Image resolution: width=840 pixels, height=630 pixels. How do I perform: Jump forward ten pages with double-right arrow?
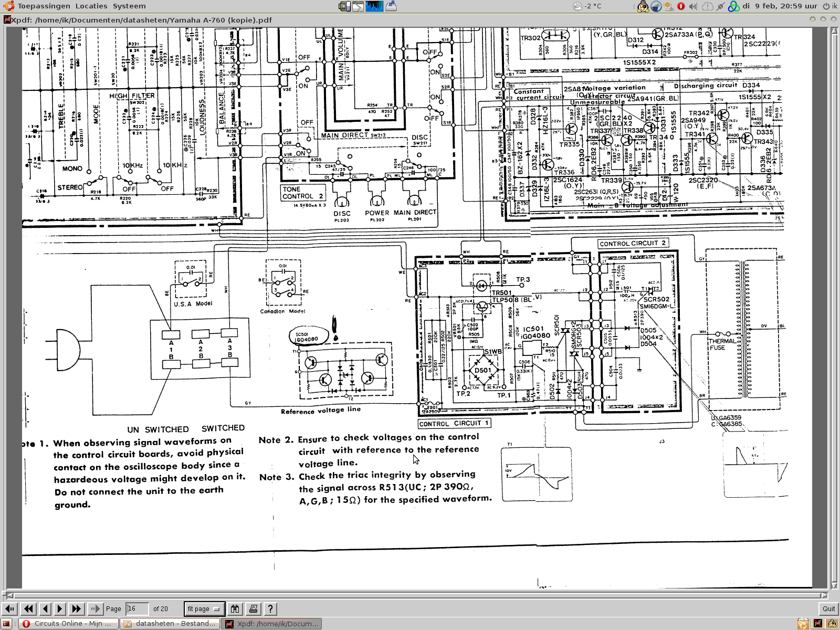[x=77, y=608]
